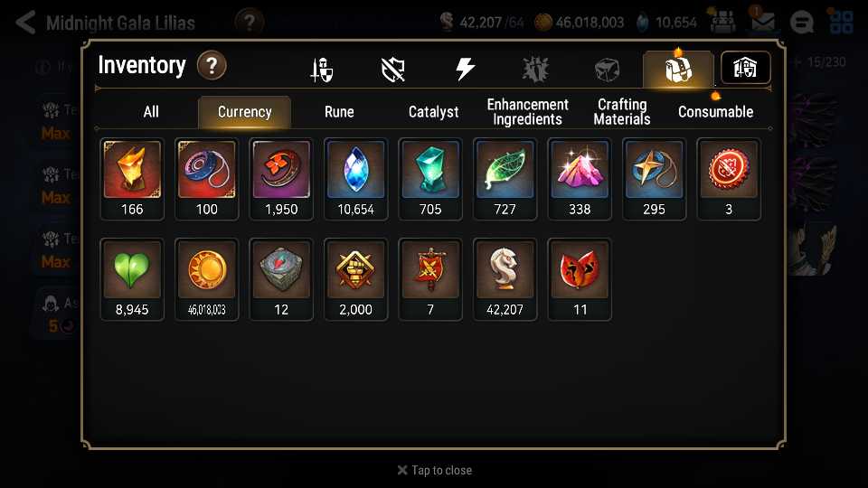Switch to the Consumable tab
The image size is (868, 488).
click(x=715, y=112)
